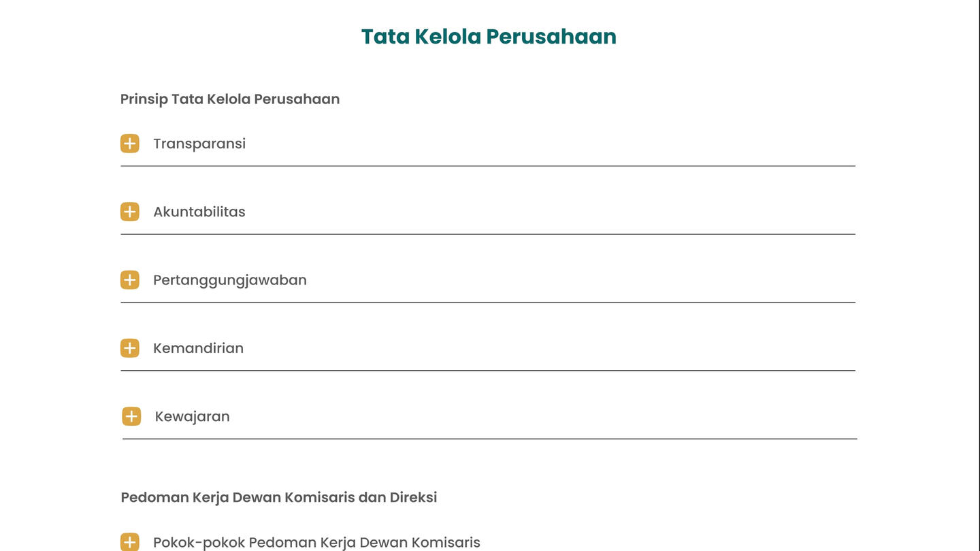Click the plus icon beside Transparansi
The height and width of the screenshot is (551, 980).
[x=130, y=144]
